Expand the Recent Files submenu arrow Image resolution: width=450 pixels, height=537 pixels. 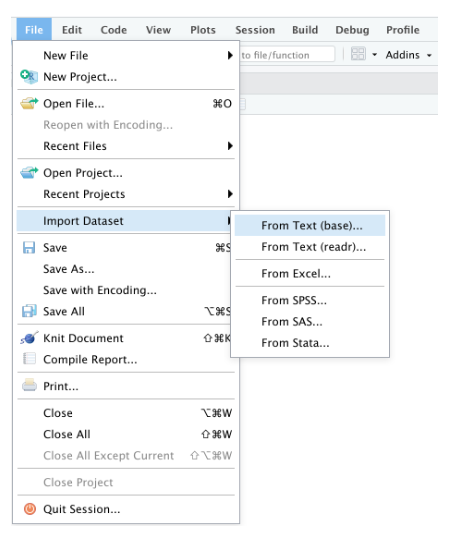pos(230,146)
